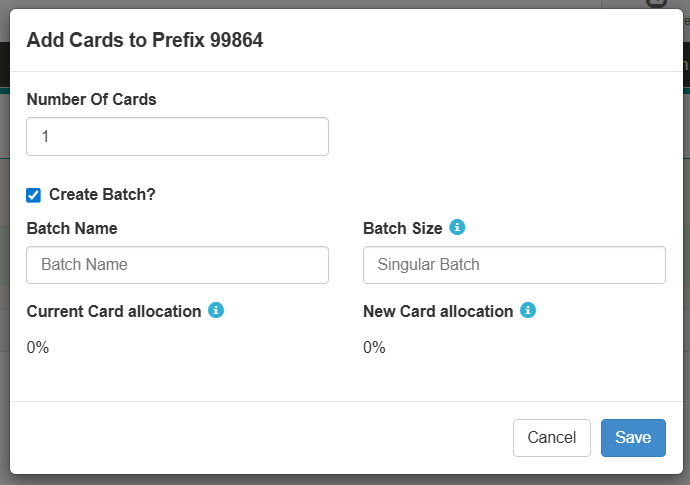Image resolution: width=690 pixels, height=485 pixels.
Task: Click the "Batch Size" label text
Action: click(x=402, y=228)
